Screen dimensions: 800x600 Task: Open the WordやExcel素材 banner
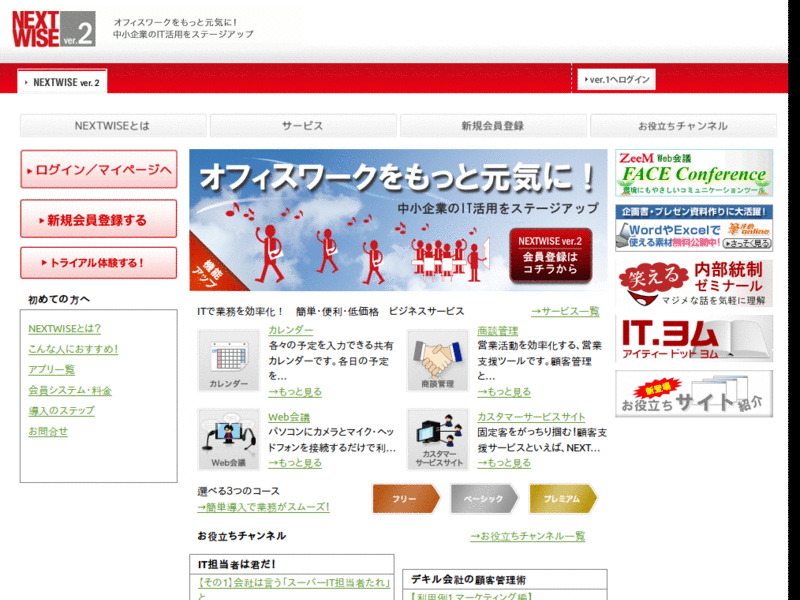694,228
